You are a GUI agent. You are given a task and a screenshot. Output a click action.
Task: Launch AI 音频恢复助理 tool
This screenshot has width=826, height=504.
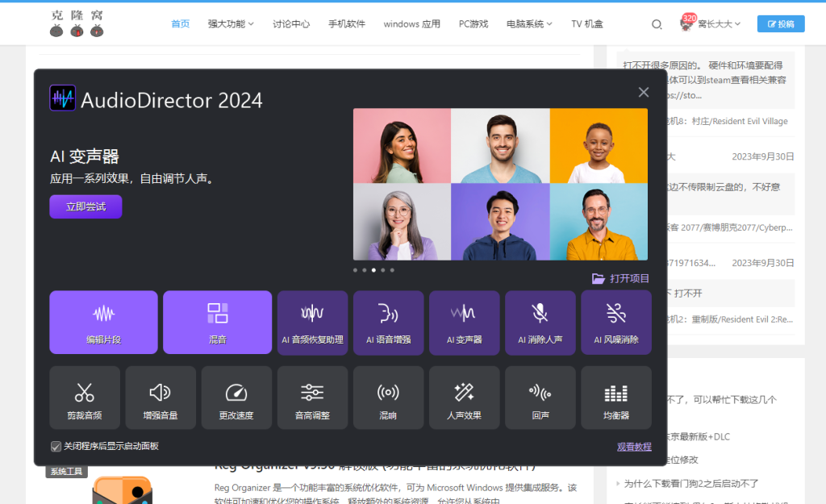(x=312, y=323)
